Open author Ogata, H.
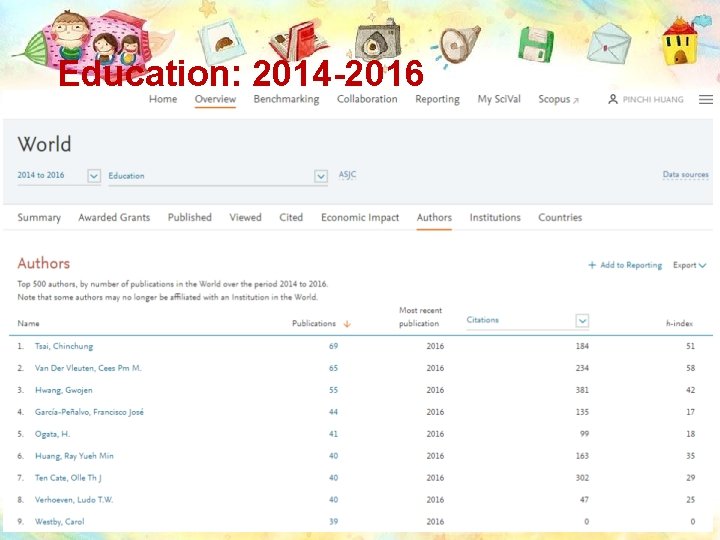 coord(52,434)
